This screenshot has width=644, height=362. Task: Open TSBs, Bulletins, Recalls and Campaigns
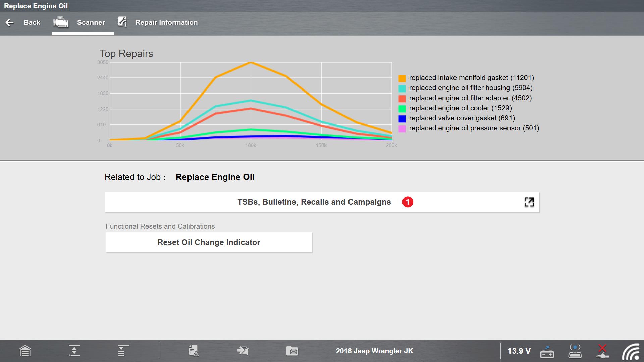[x=314, y=202]
